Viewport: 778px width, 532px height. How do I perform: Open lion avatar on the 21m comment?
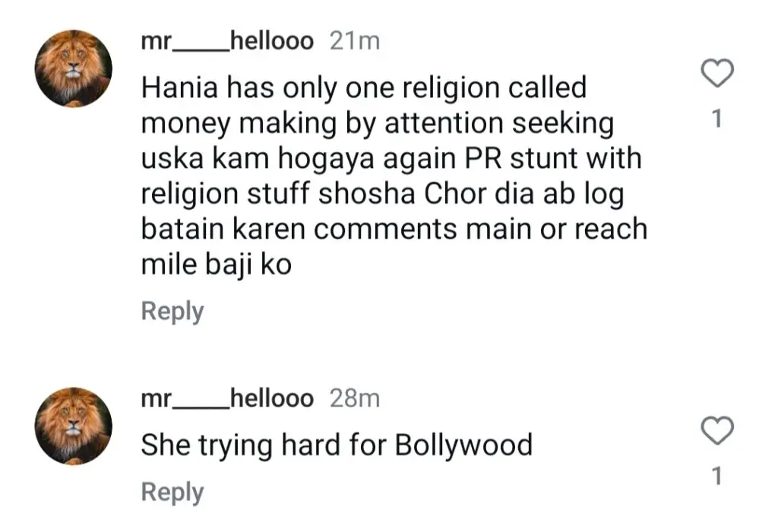[x=74, y=68]
